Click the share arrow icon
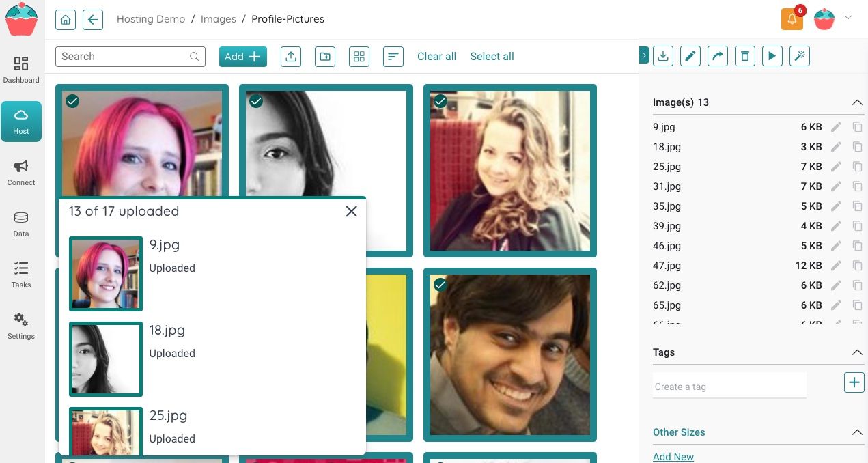 [x=718, y=56]
